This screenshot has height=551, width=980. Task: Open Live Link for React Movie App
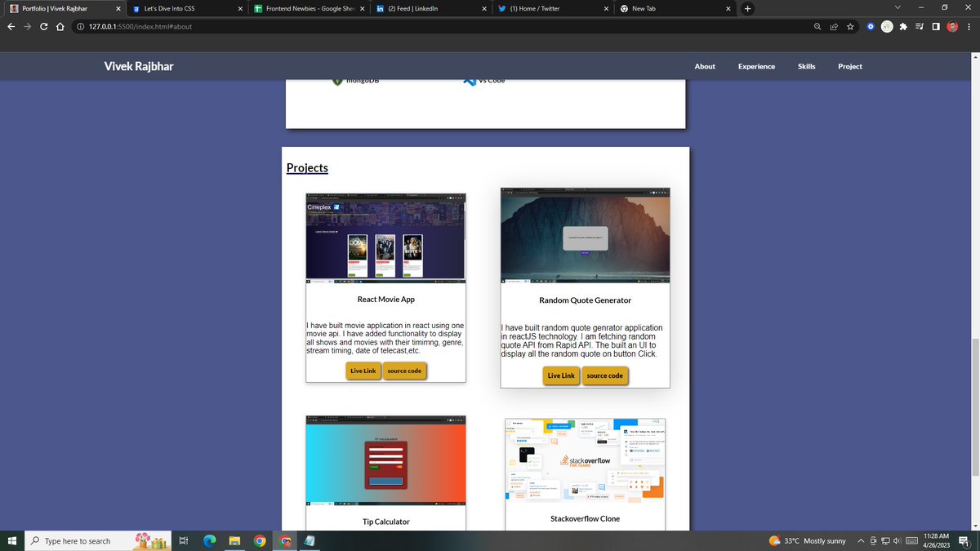[x=363, y=371]
